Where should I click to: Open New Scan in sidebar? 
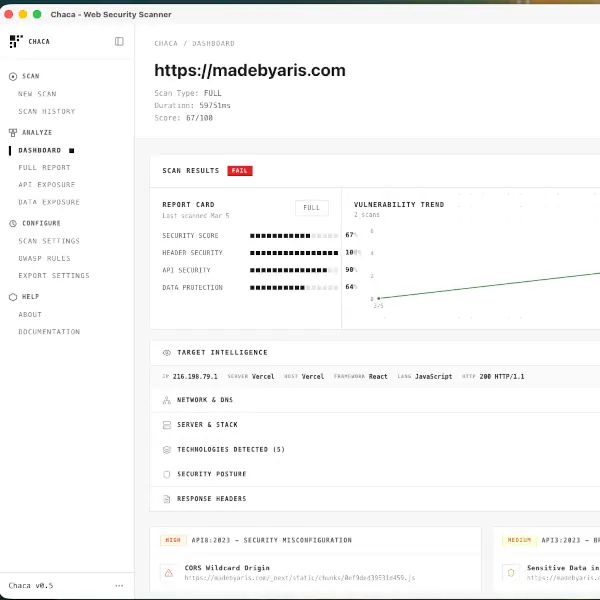pos(37,94)
